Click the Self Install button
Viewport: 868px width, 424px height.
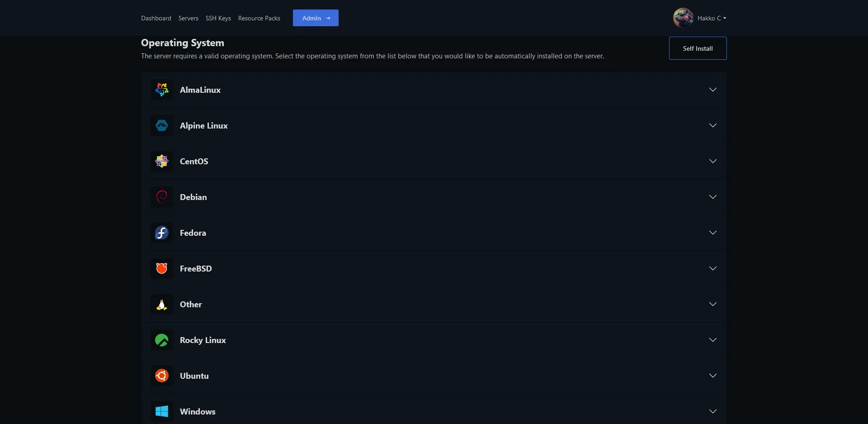[x=698, y=48]
